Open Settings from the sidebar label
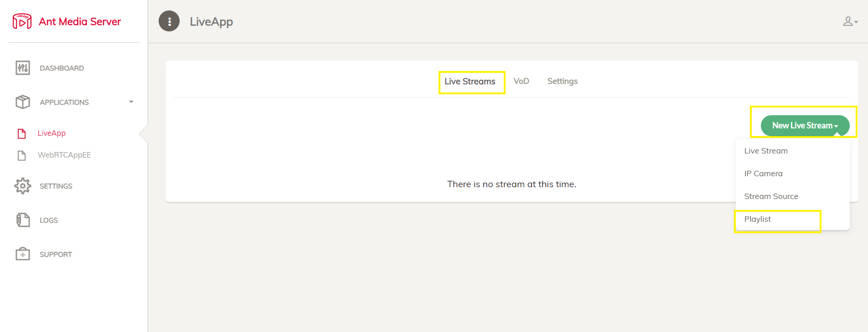This screenshot has width=868, height=332. coord(56,186)
